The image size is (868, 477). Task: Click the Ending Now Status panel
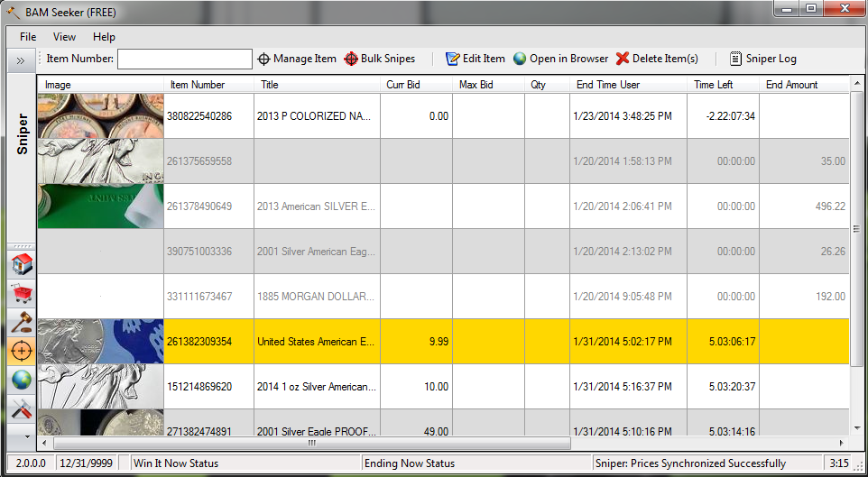476,463
